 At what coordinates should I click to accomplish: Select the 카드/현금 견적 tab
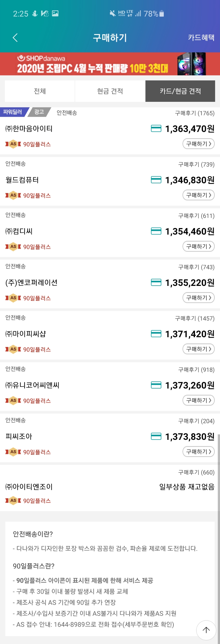pyautogui.click(x=180, y=91)
